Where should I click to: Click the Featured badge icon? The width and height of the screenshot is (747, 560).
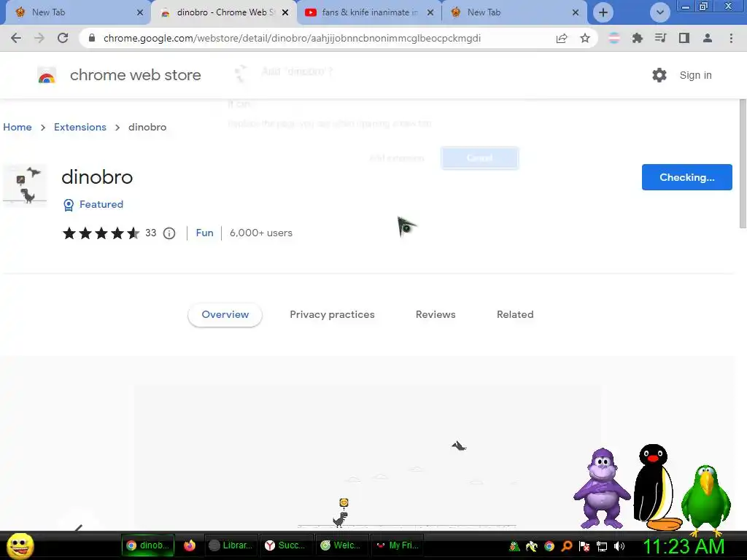pyautogui.click(x=69, y=205)
